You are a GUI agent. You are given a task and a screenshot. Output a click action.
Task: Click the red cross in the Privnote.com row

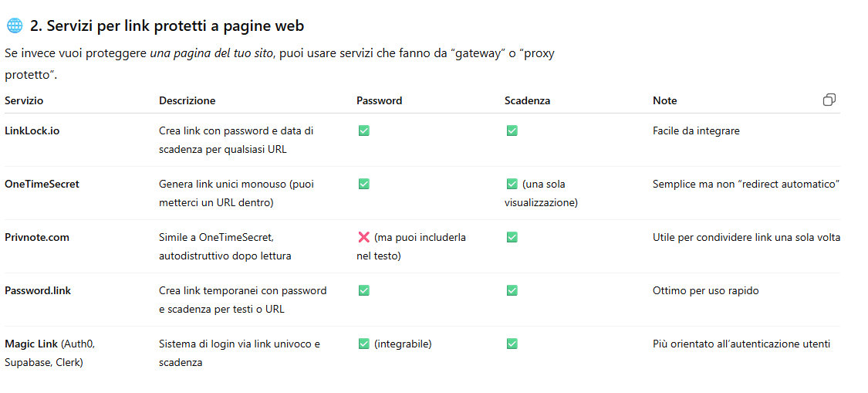pyautogui.click(x=364, y=237)
